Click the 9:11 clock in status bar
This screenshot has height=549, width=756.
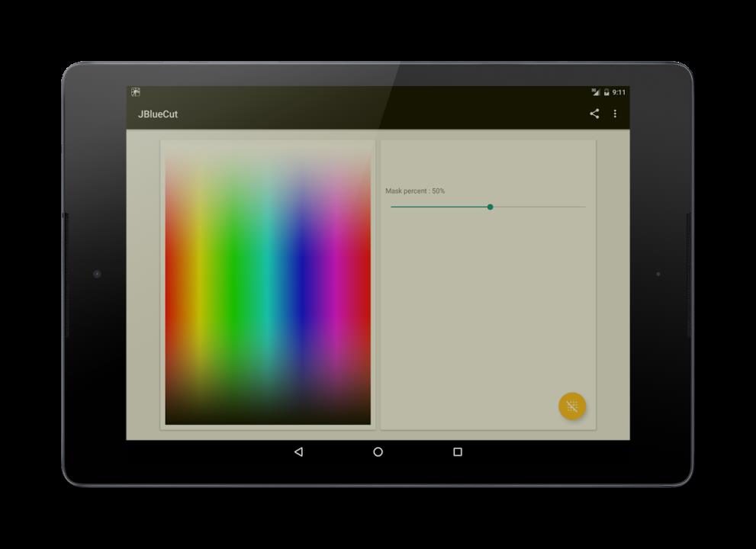(619, 92)
